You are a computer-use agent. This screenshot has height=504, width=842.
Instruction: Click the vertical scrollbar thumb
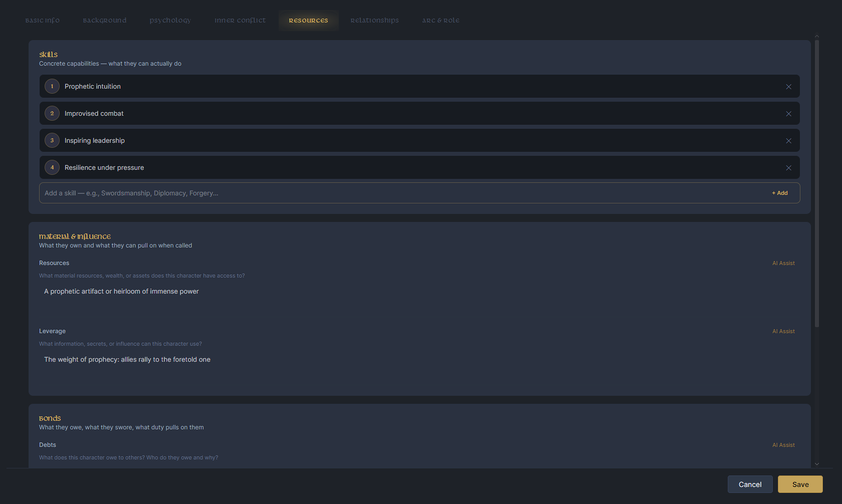817,183
